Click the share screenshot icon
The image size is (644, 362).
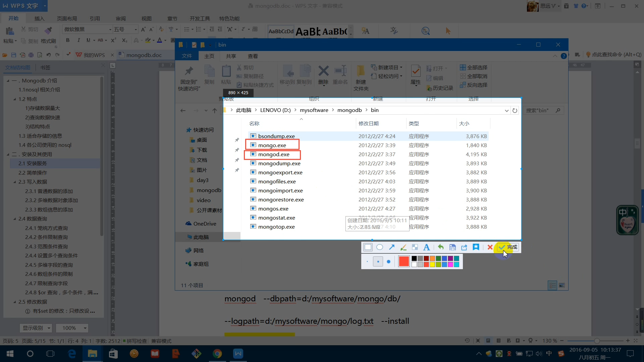(464, 247)
